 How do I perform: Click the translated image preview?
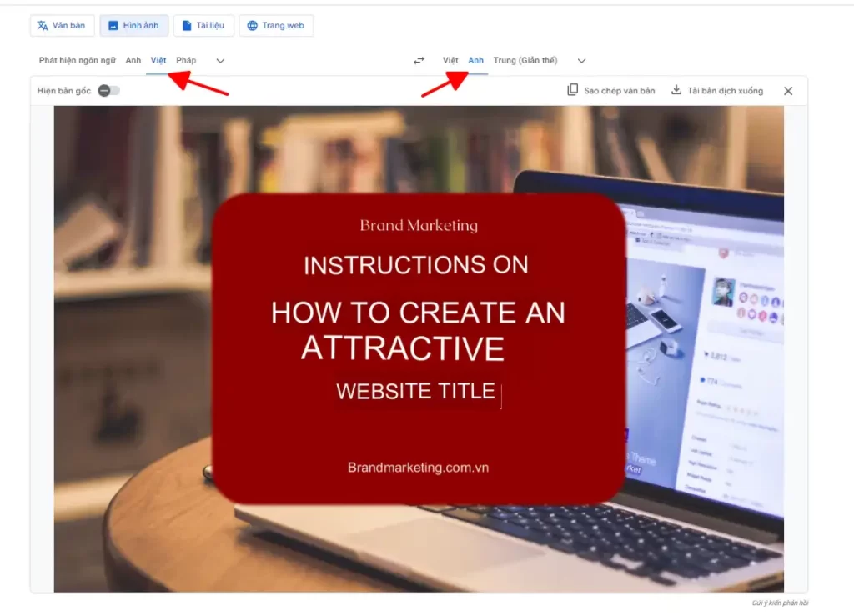(419, 348)
